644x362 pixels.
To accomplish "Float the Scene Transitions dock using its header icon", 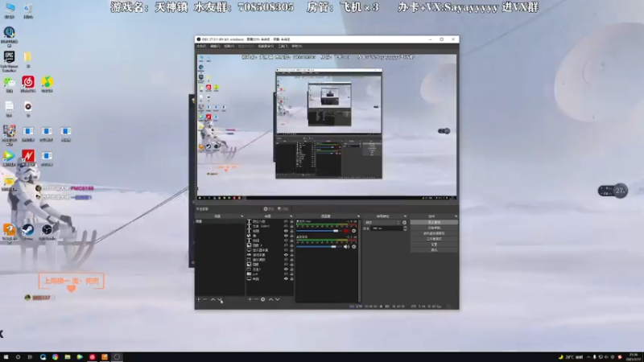I will point(405,216).
